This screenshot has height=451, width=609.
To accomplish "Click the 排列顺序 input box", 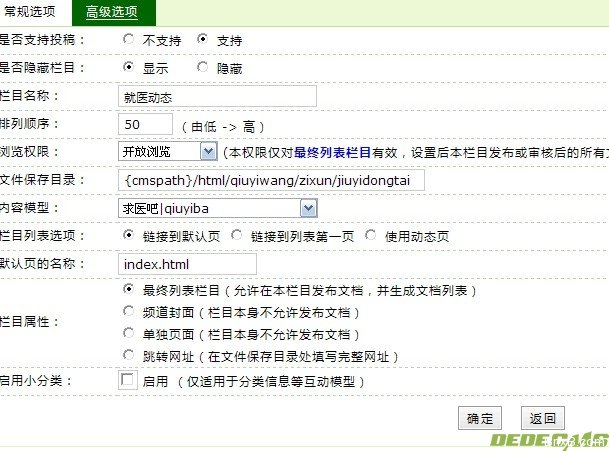I will coord(145,124).
